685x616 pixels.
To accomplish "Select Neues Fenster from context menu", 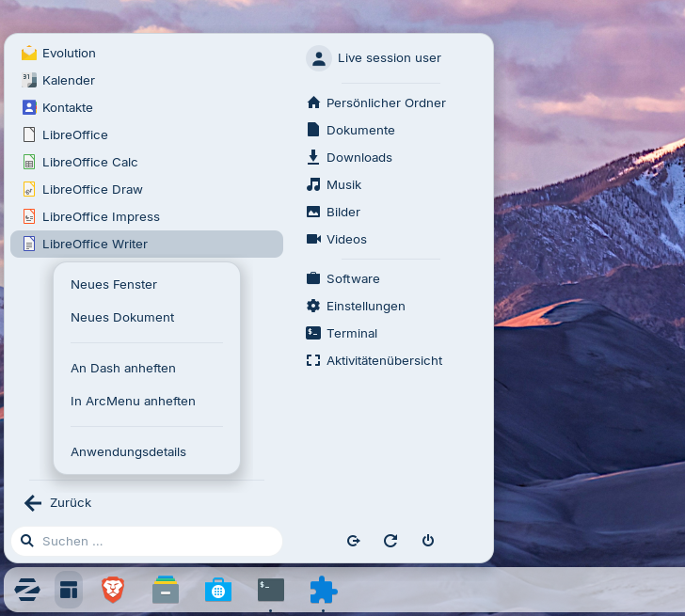I will pyautogui.click(x=114, y=284).
